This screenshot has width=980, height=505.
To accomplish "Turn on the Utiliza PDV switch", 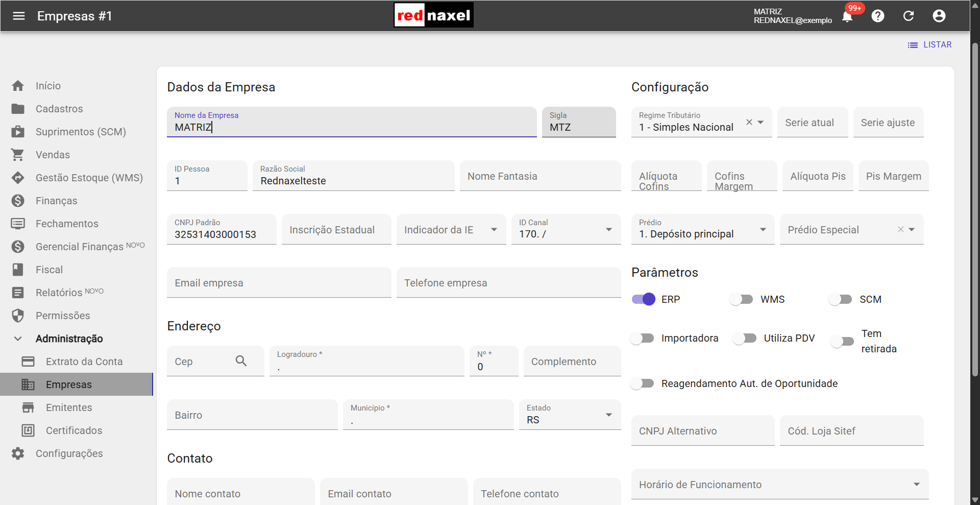I will point(745,338).
